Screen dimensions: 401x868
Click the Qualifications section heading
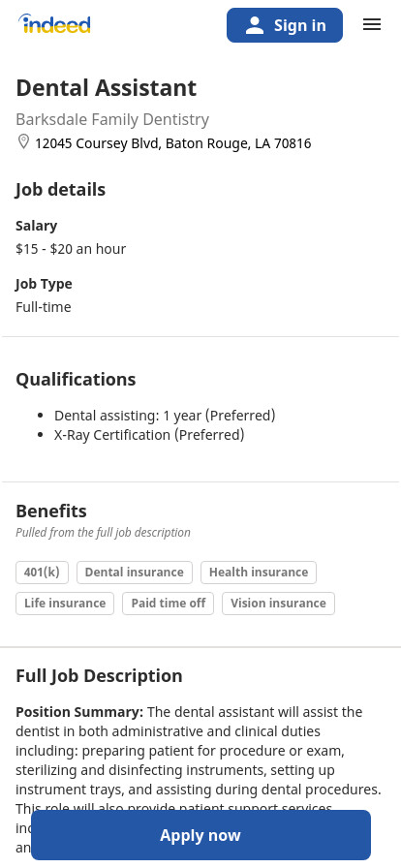(x=76, y=379)
